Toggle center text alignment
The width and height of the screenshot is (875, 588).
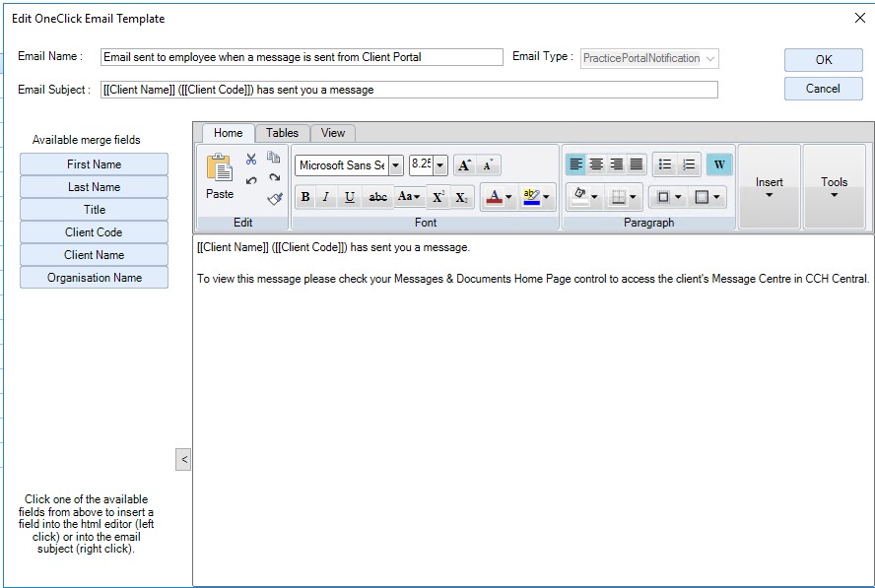[596, 164]
